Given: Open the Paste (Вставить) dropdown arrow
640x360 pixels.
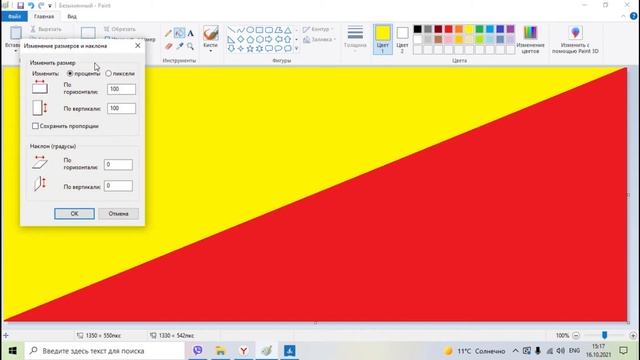Looking at the screenshot, I should 16,51.
